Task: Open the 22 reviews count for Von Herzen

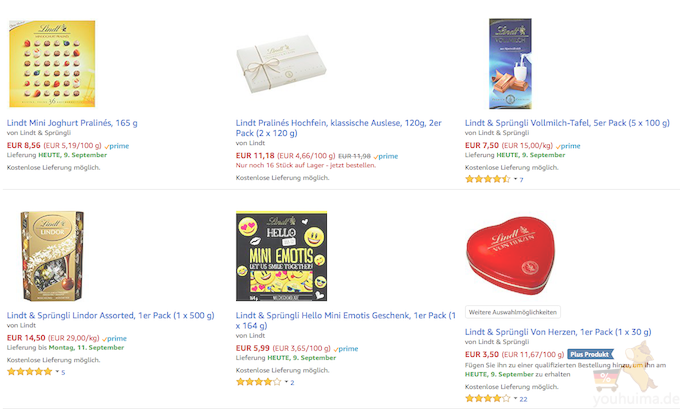Action: click(523, 399)
